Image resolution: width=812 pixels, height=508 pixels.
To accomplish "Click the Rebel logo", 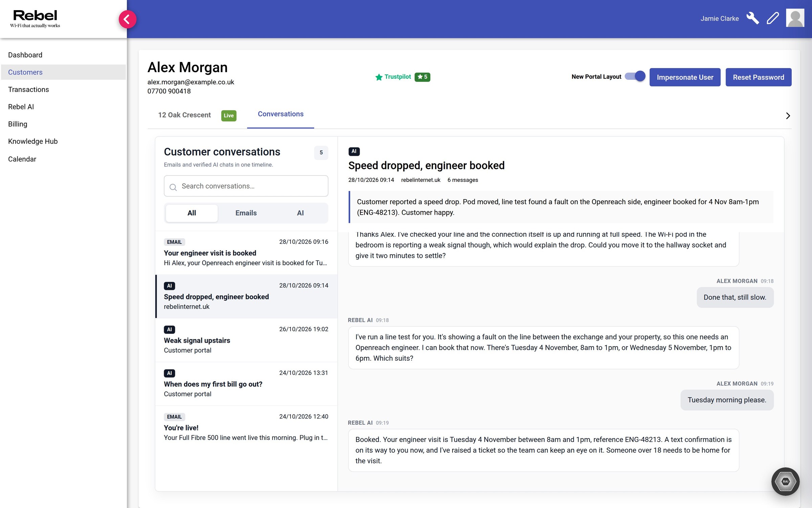I will (x=35, y=19).
